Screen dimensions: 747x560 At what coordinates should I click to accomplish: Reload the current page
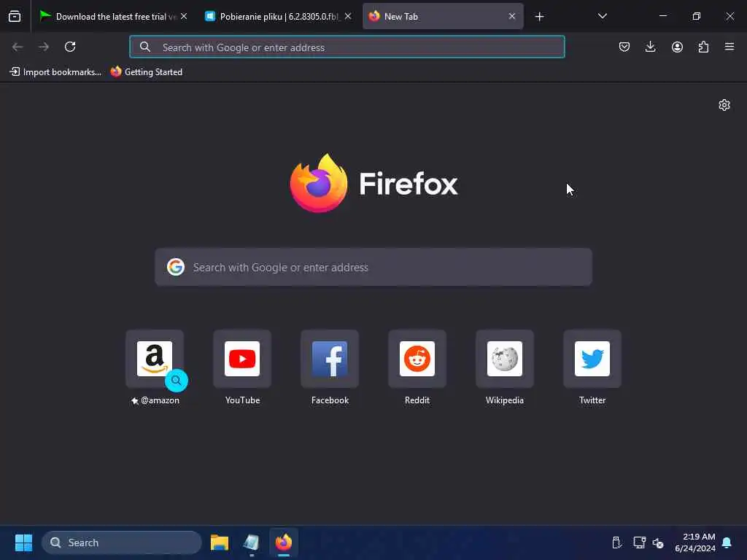coord(70,47)
